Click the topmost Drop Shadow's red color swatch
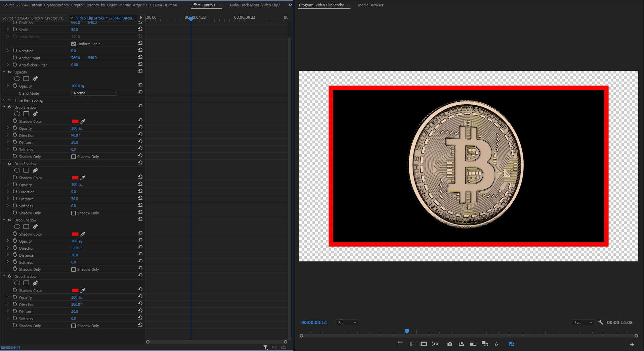Image resolution: width=644 pixels, height=351 pixels. coord(75,121)
